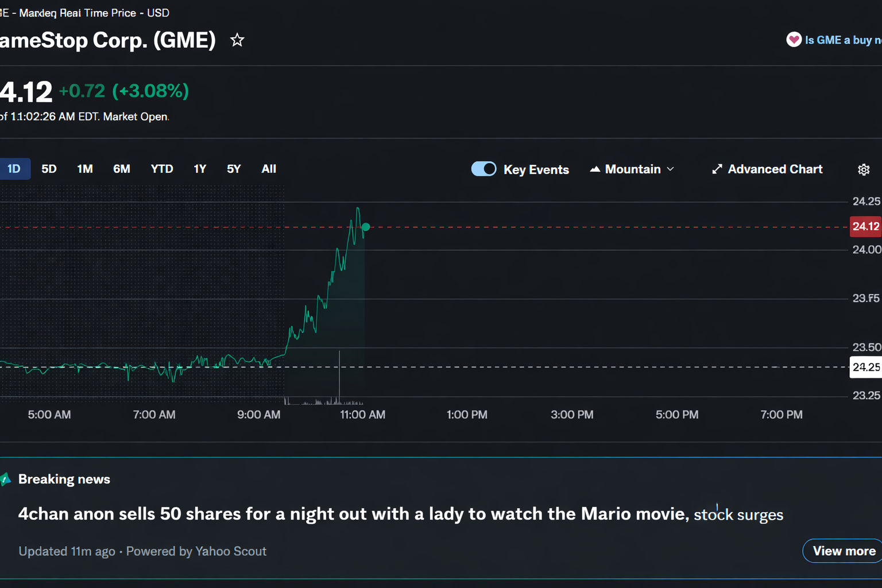The height and width of the screenshot is (588, 882).
Task: Click the 5:00 AM time axis label
Action: [49, 415]
